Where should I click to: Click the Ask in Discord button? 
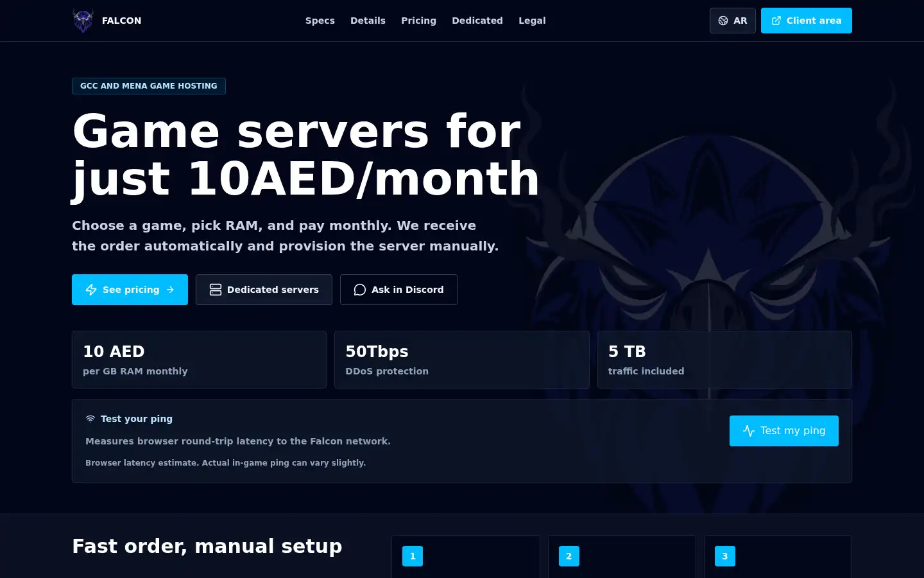398,290
